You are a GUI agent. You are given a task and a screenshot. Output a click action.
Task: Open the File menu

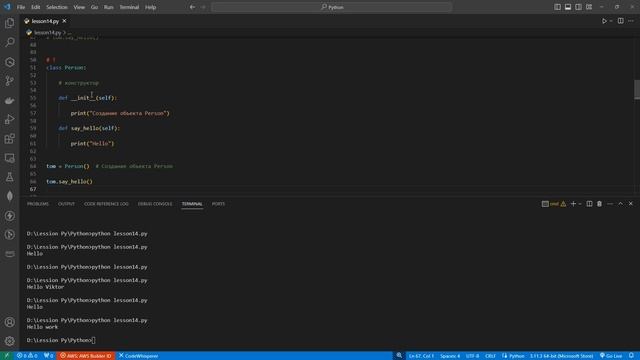click(x=21, y=7)
